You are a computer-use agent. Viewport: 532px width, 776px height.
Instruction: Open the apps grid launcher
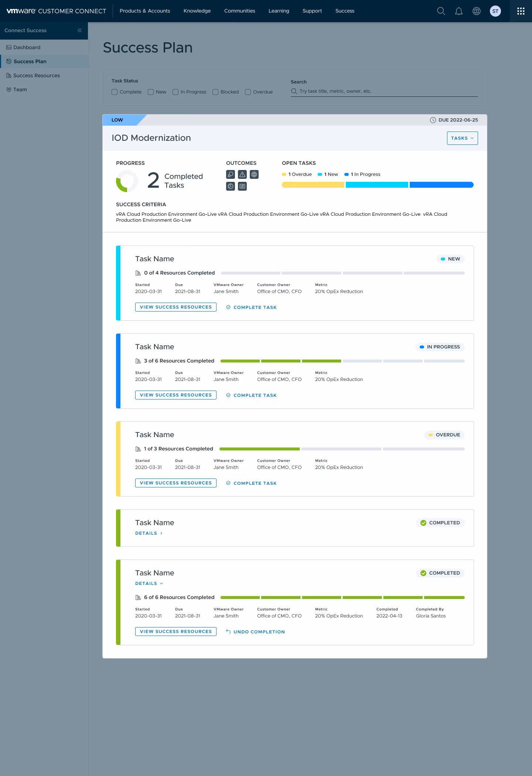[x=521, y=11]
